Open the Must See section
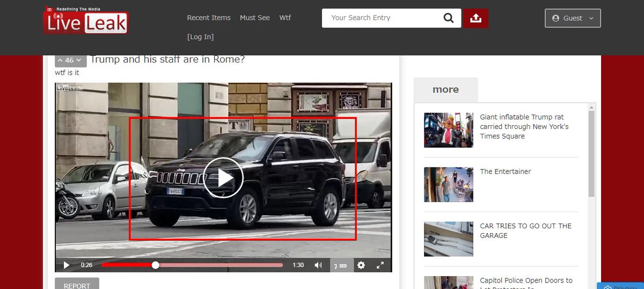Screen dimensions: 644x289 pos(255,18)
